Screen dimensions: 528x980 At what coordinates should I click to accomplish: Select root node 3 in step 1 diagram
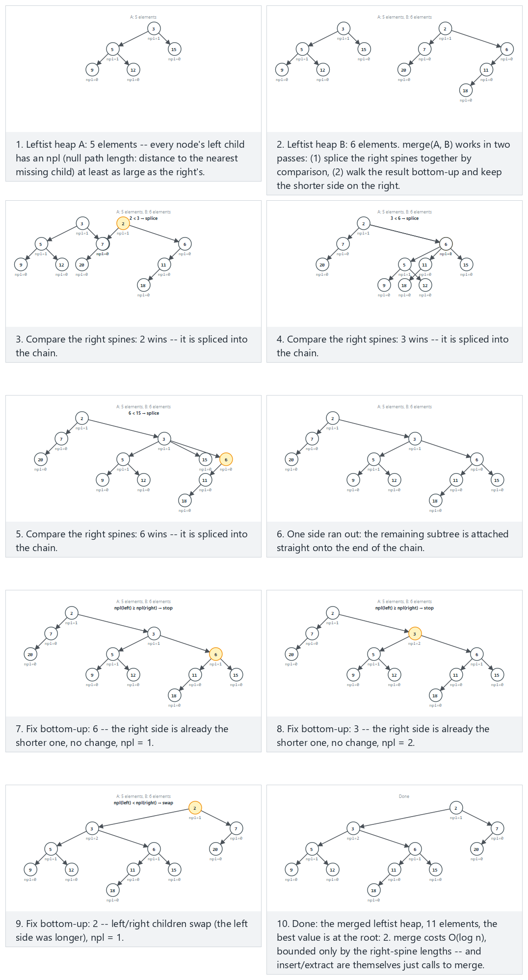pyautogui.click(x=154, y=28)
